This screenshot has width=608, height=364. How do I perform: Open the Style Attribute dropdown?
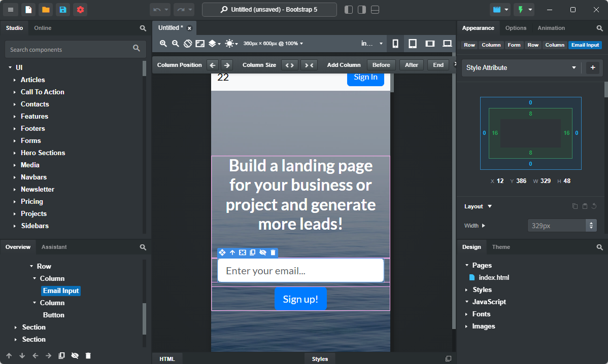[521, 67]
